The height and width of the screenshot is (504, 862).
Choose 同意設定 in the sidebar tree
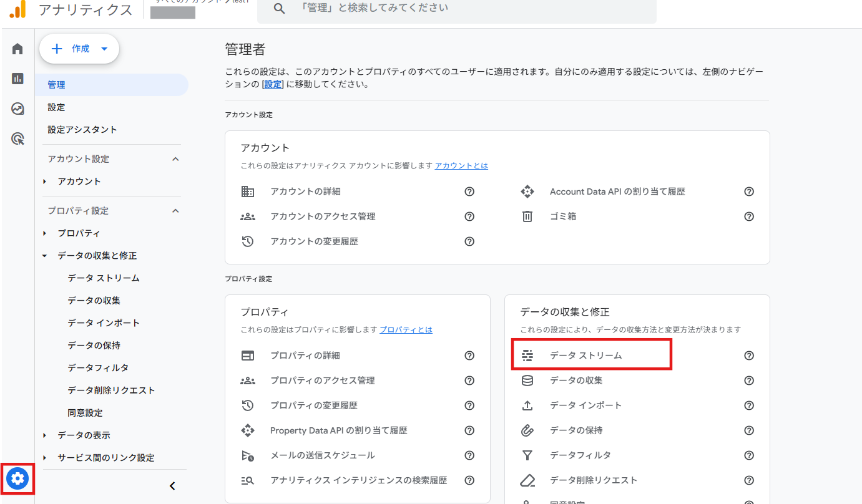pos(85,413)
